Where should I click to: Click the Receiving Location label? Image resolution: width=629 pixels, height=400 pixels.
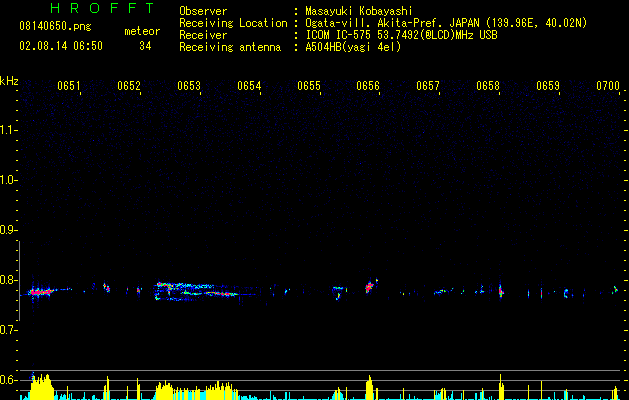coord(233,23)
